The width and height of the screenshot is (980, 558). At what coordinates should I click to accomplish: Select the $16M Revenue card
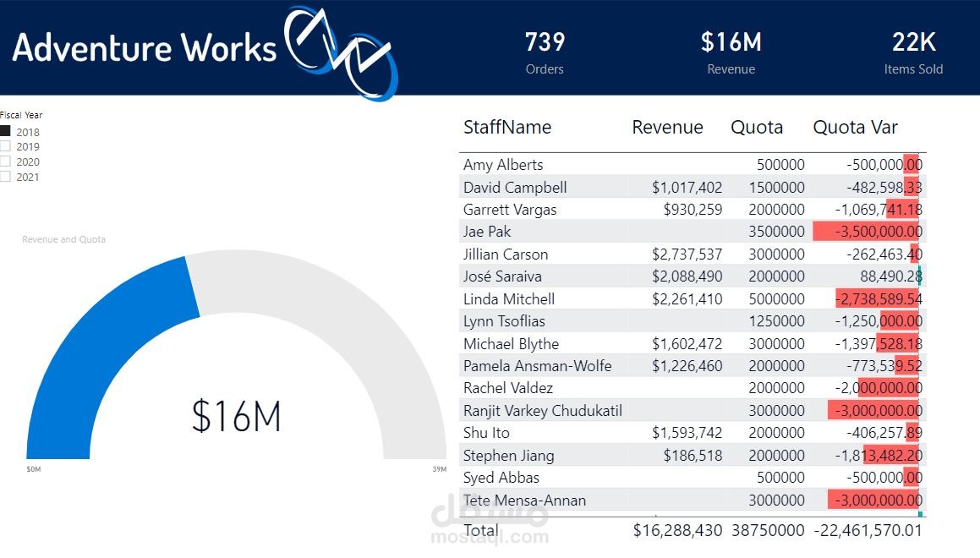tap(731, 52)
